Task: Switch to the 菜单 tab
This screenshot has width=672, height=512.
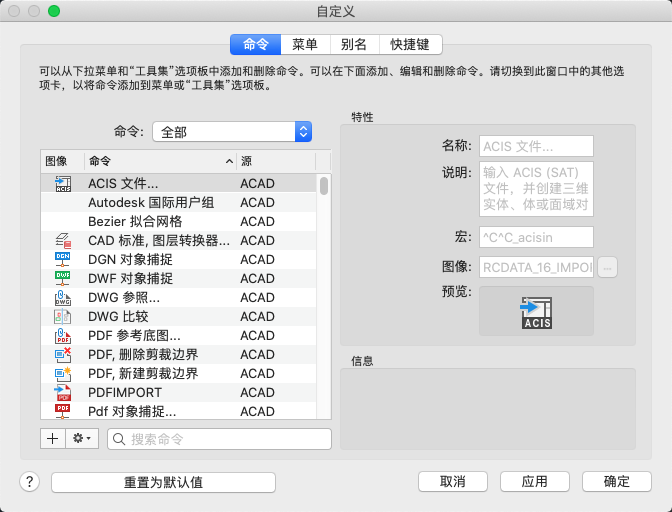Action: coord(305,45)
